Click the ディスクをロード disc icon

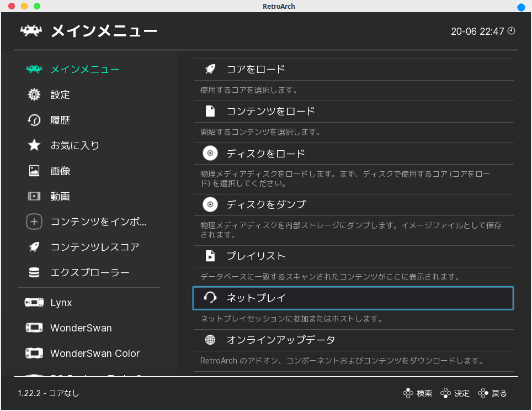210,153
